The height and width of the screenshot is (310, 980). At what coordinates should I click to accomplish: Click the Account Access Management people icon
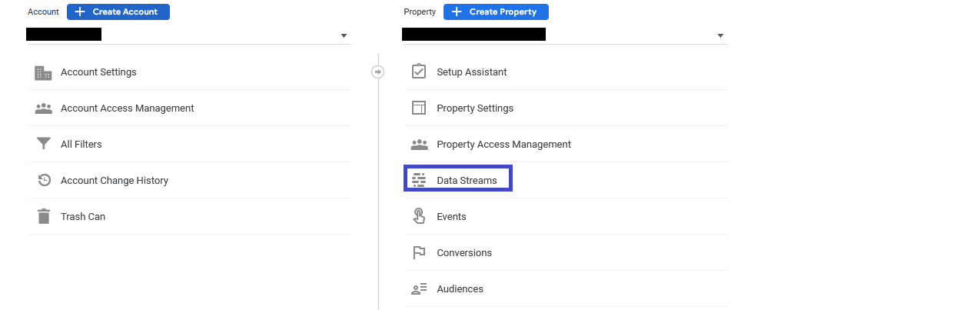(43, 108)
